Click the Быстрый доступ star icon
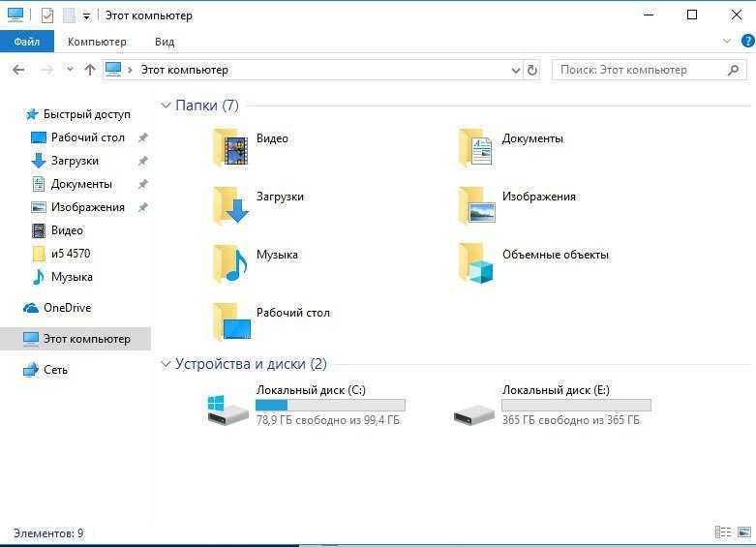 pos(32,114)
